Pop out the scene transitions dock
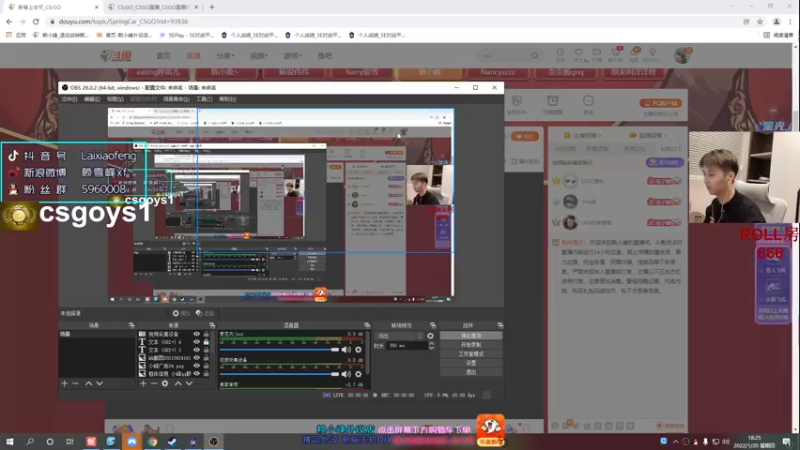Screen dimensions: 800x450 pyautogui.click(x=433, y=325)
